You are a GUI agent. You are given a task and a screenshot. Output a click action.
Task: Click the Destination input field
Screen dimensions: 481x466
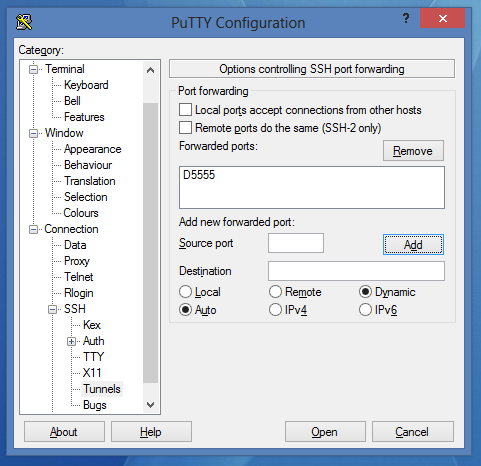[356, 271]
